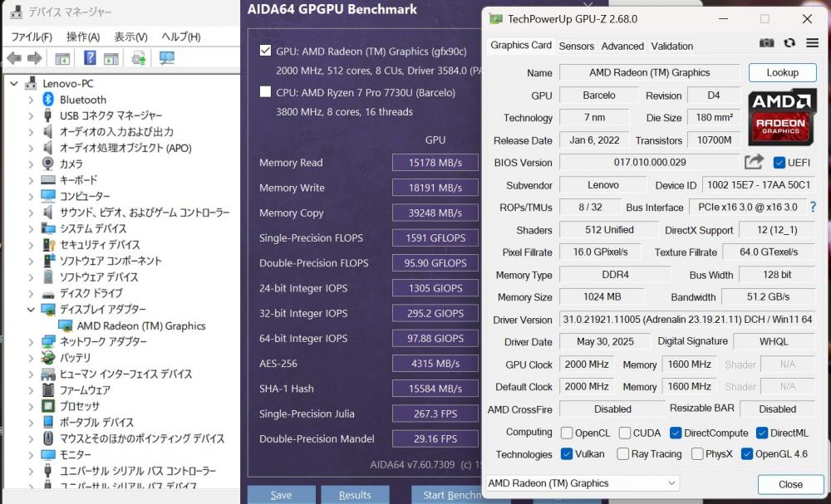The height and width of the screenshot is (504, 831).
Task: Uncheck the GPU AMD Radeon benchmark checkbox
Action: [x=265, y=51]
